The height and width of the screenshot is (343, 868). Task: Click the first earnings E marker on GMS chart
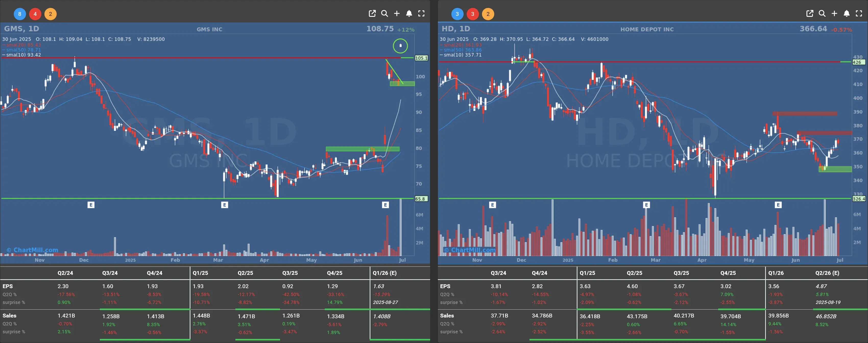[x=91, y=204]
